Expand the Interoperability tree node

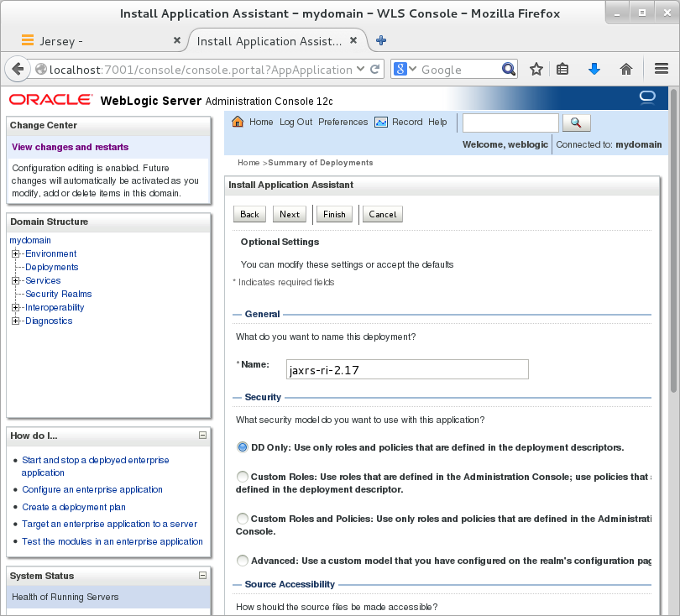tap(16, 307)
